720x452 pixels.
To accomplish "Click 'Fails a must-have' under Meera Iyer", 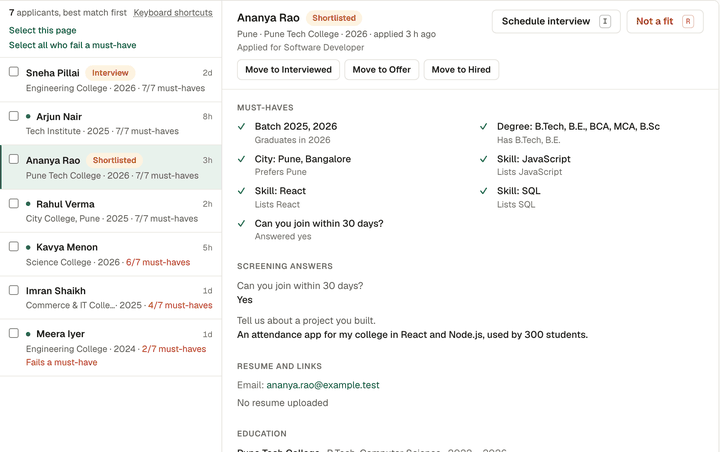I will (x=62, y=362).
